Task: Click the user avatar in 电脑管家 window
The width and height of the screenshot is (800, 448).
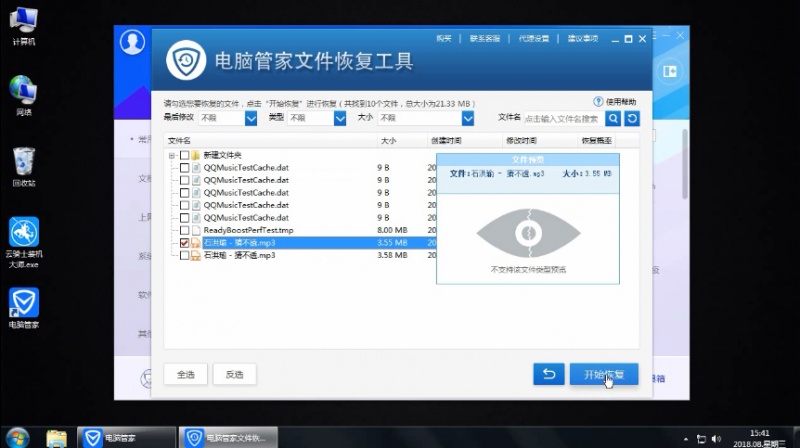Action: 132,42
